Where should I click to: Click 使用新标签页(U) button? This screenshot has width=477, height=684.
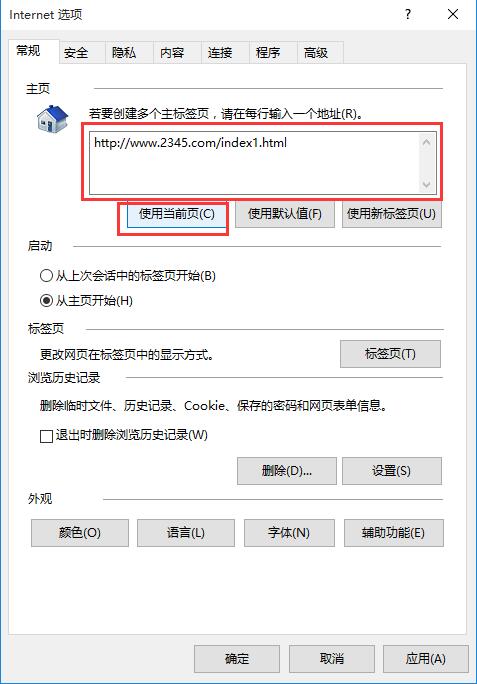coord(391,214)
